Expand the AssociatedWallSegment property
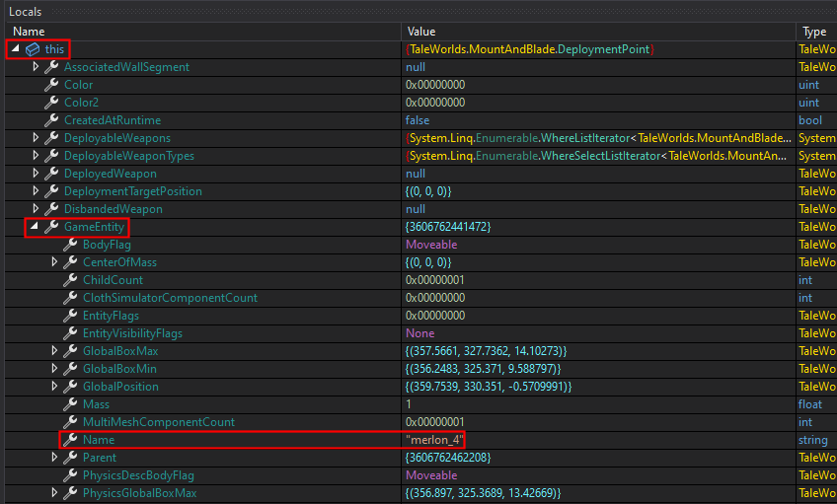This screenshot has width=837, height=504. pyautogui.click(x=36, y=67)
